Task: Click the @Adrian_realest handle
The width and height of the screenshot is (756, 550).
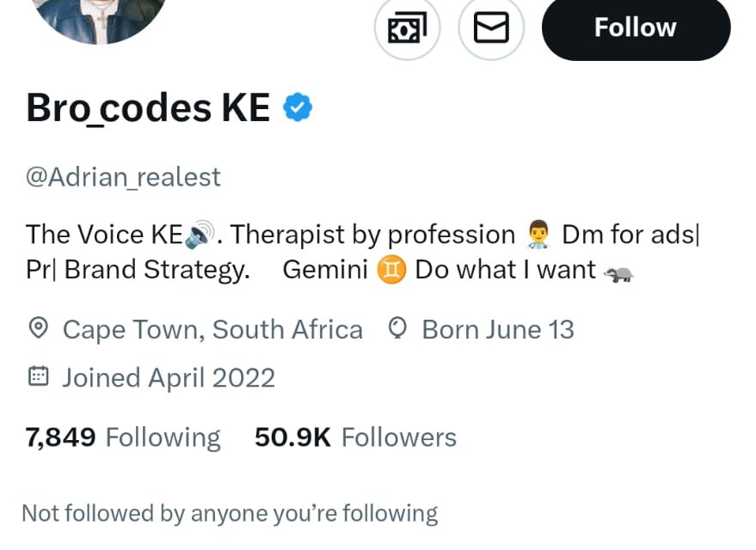Action: (123, 177)
